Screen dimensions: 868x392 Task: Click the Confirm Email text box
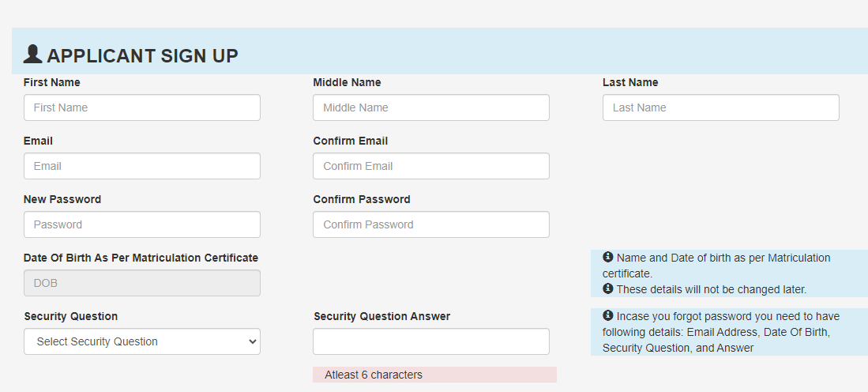431,166
